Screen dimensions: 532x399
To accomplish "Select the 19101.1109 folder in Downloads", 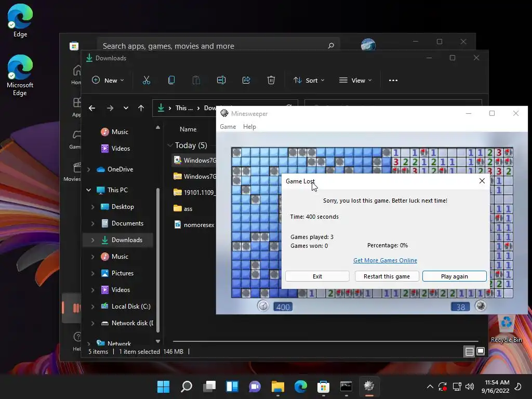I will tap(194, 192).
